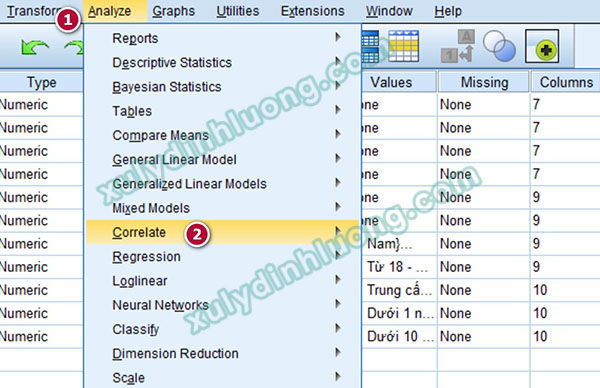Click the overlapping circles toolbar icon

point(499,46)
